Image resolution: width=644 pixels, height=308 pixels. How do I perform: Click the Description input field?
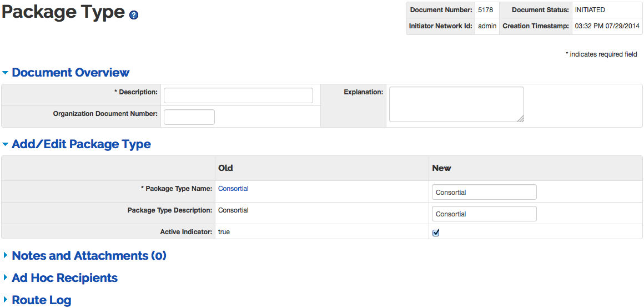coord(238,95)
